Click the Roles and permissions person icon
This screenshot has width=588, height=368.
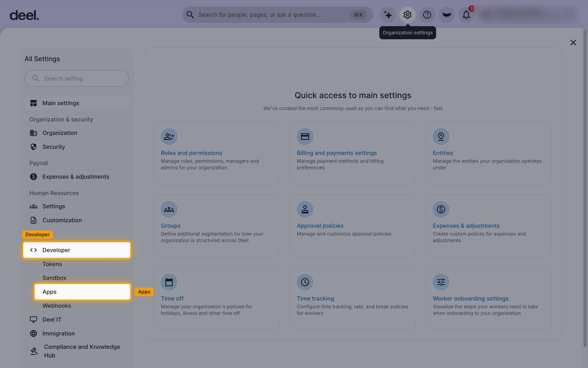coord(169,137)
